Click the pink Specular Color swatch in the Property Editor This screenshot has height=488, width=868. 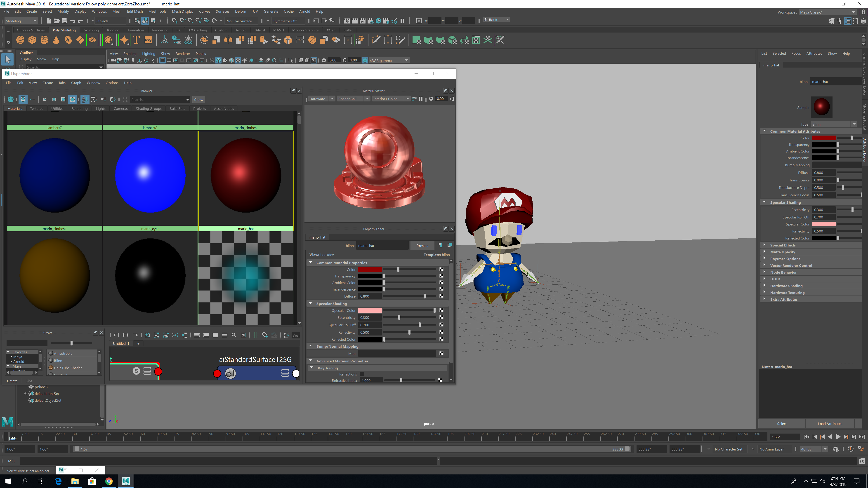click(x=370, y=310)
